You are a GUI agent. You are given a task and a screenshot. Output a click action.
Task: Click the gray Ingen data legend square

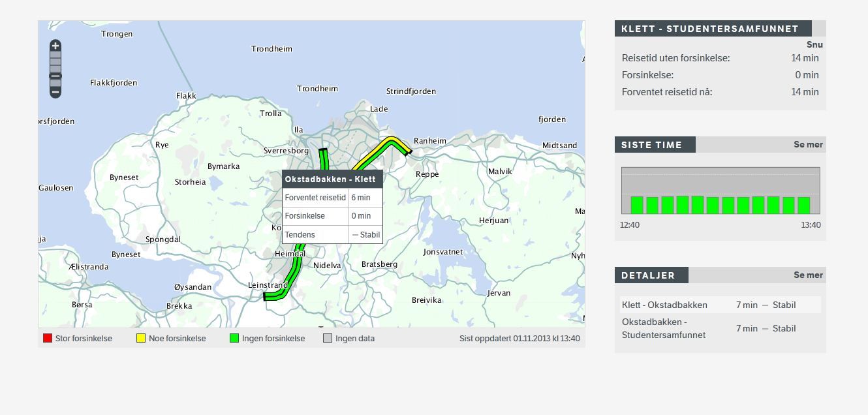pos(328,338)
